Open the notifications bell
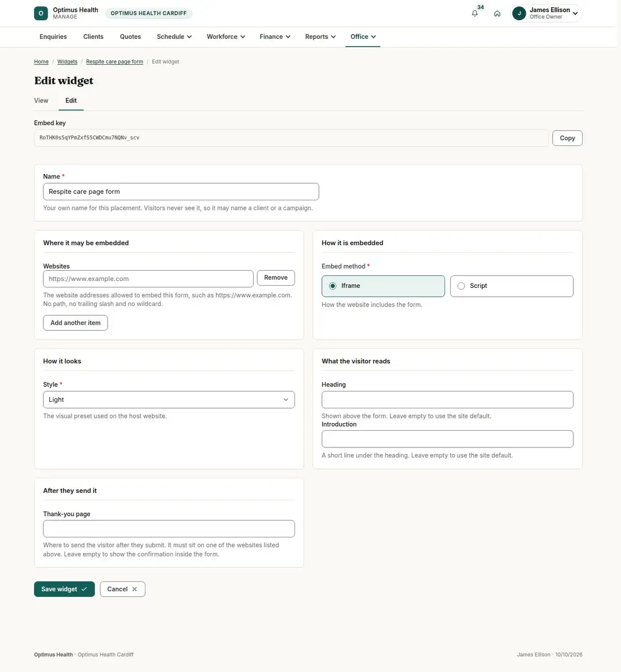 click(475, 13)
